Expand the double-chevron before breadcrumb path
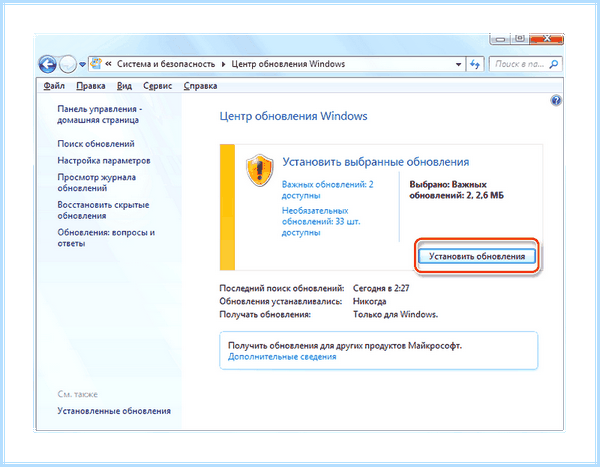Screen dimensions: 600x467 [108, 64]
